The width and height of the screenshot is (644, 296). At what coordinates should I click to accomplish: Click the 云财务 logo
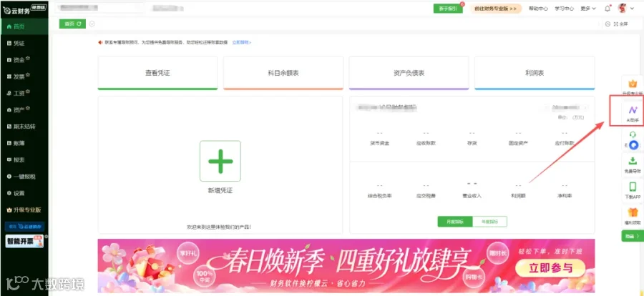click(x=24, y=10)
